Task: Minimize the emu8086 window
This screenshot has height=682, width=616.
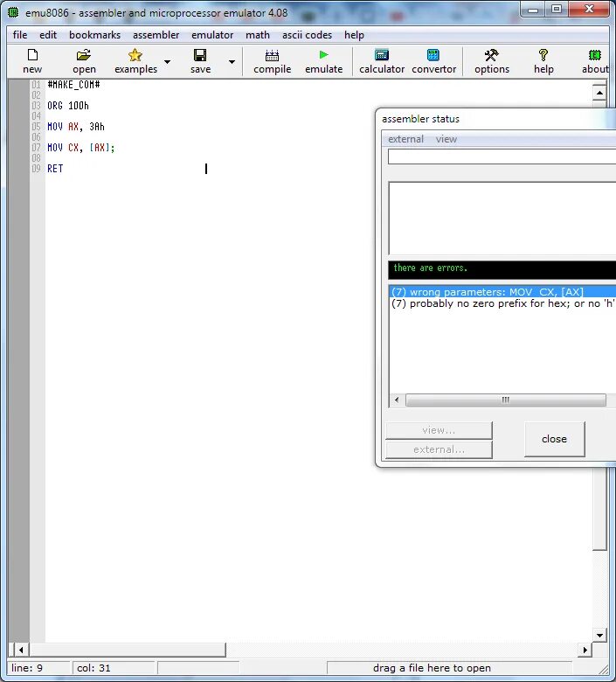Action: click(x=533, y=10)
